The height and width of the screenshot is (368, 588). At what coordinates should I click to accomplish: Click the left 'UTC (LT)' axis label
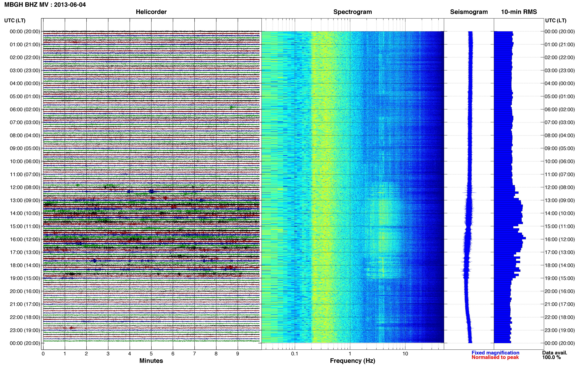click(x=15, y=20)
